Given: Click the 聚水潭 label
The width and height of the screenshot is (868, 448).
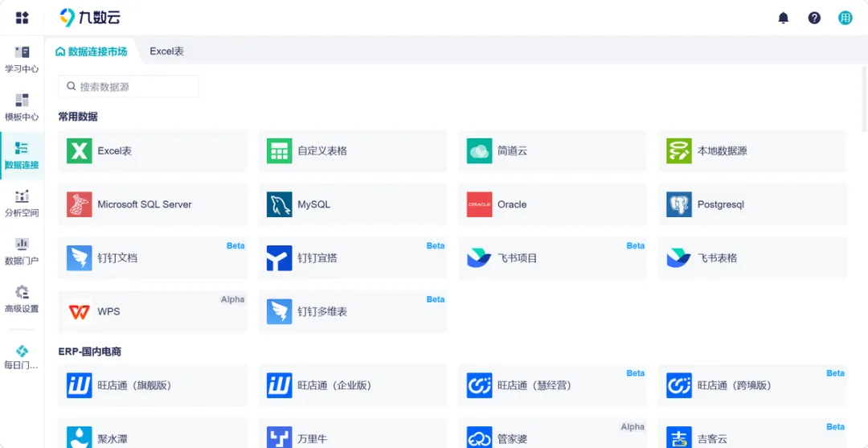Looking at the screenshot, I should [113, 439].
